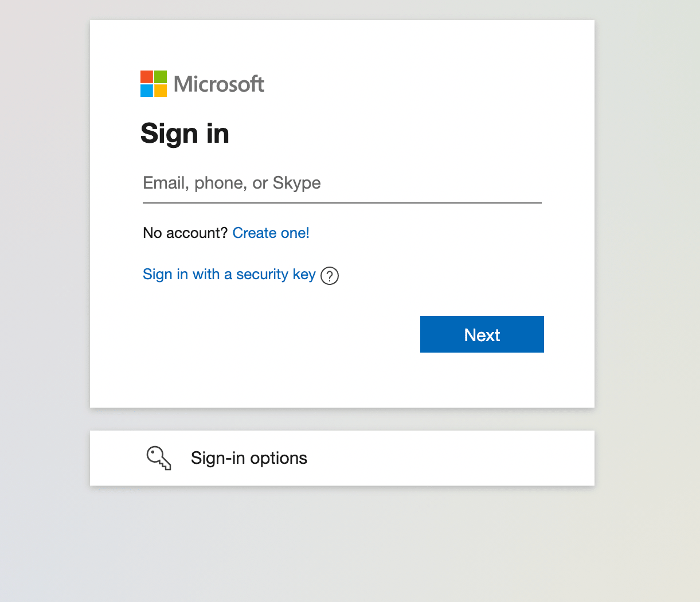Screen dimensions: 700x602
Task: Choose Sign in with a security key
Action: pyautogui.click(x=229, y=275)
